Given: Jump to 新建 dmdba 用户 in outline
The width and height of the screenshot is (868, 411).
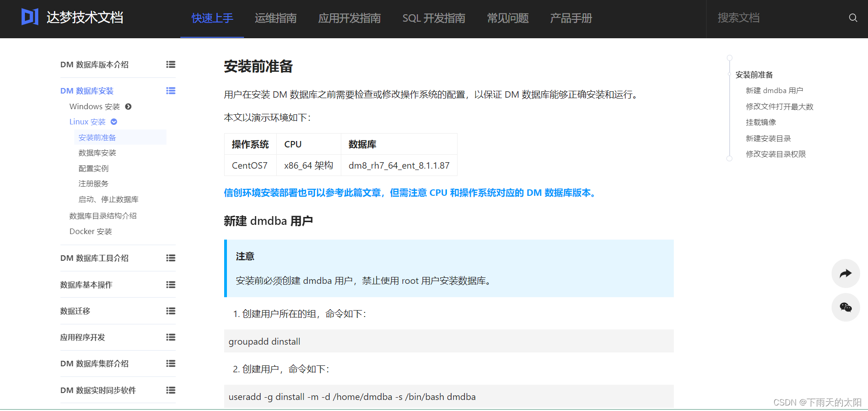Looking at the screenshot, I should [x=774, y=90].
